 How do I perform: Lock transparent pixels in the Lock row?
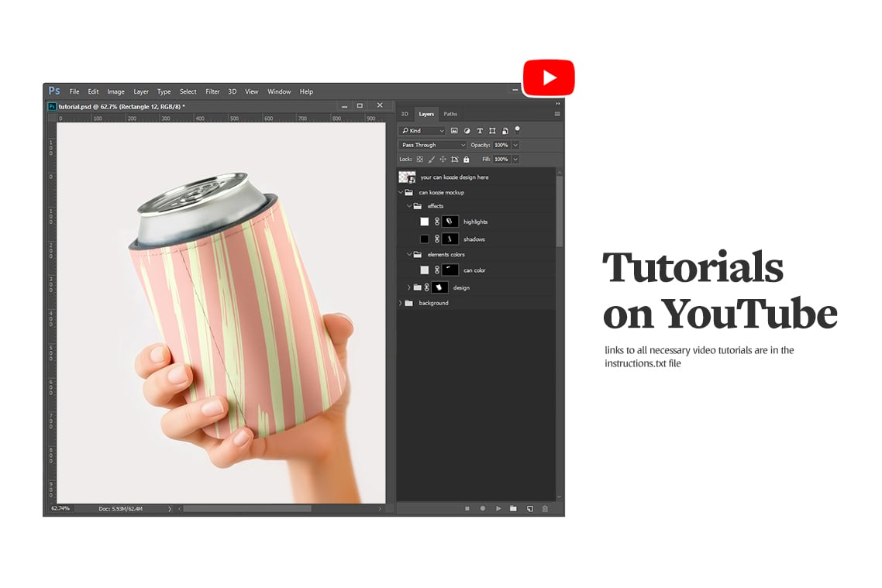419,159
